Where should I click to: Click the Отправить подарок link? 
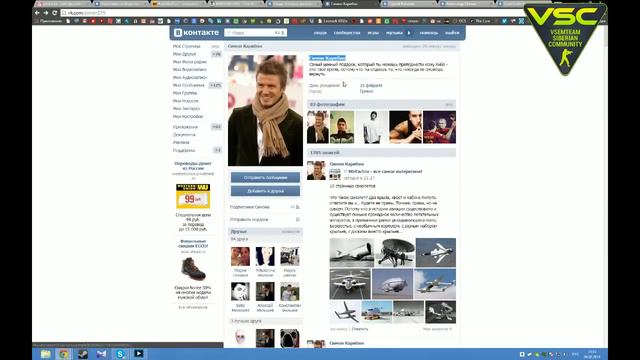[x=249, y=220]
